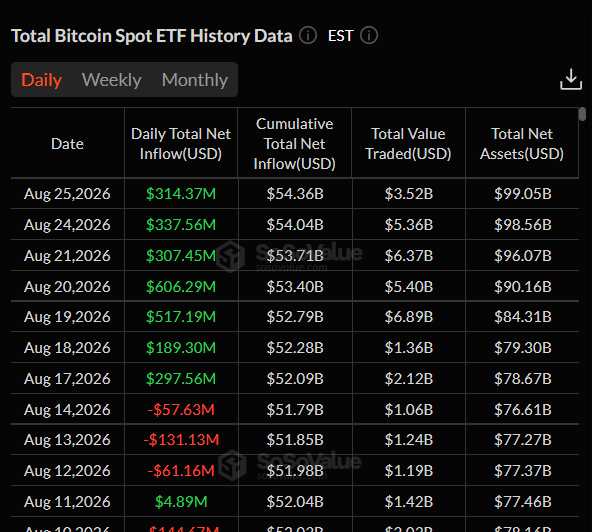Screen dimensions: 592x532
Task: Open info icon next to EST
Action: coord(368,36)
